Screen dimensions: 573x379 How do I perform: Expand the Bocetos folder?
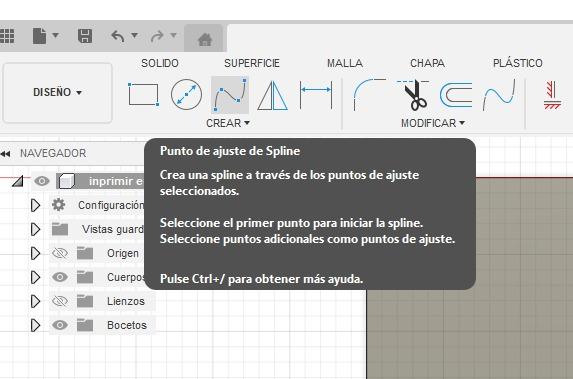pos(35,325)
